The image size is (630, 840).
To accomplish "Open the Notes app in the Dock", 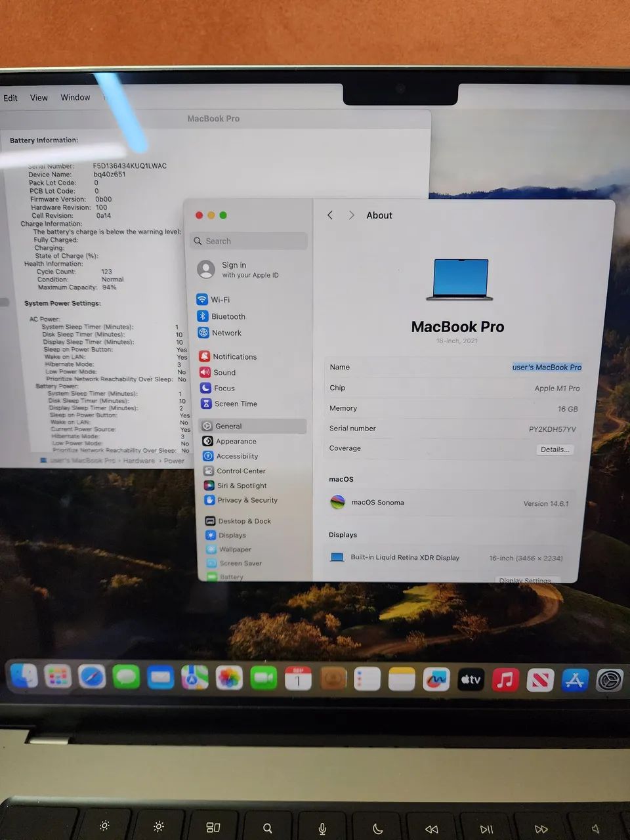I will pos(402,679).
